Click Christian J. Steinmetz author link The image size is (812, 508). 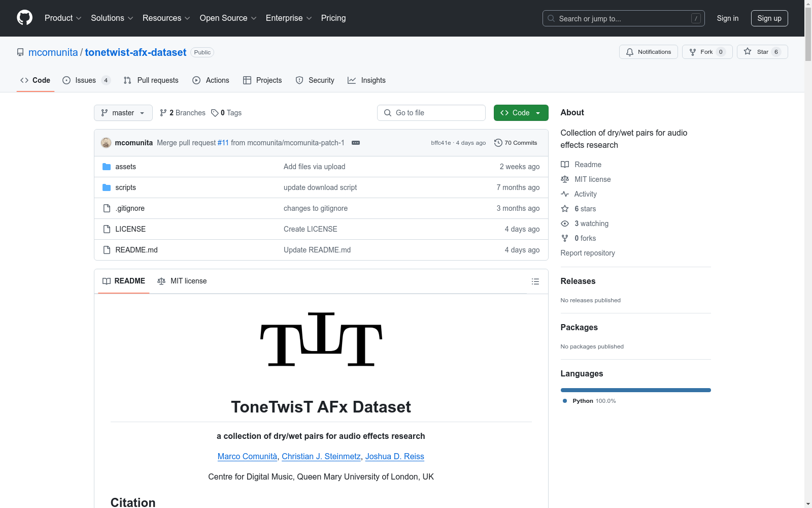[321, 456]
